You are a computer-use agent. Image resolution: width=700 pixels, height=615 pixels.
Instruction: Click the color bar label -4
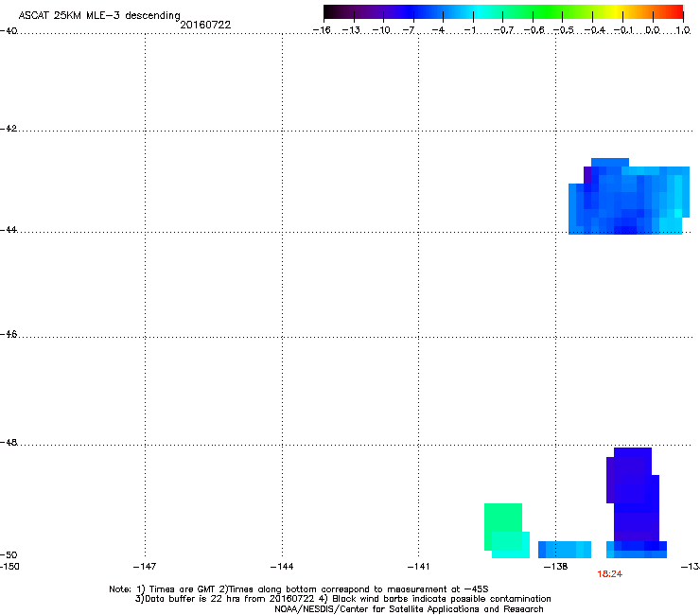438,30
